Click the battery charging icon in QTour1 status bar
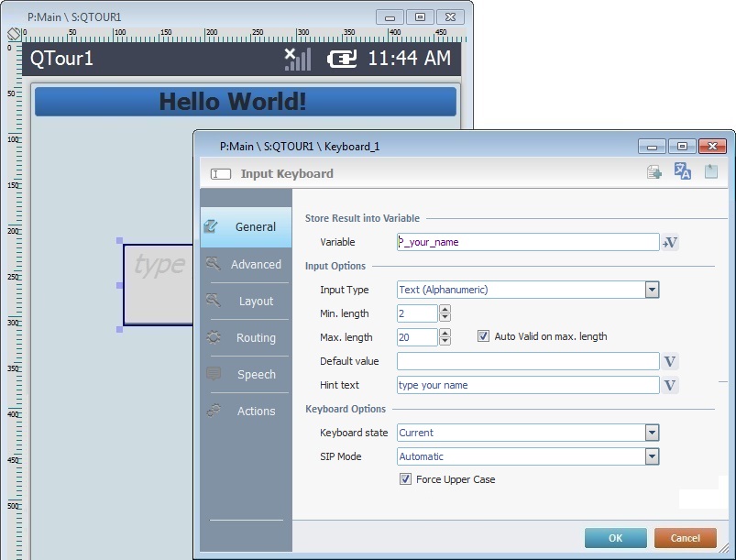This screenshot has width=736, height=560. [x=342, y=60]
